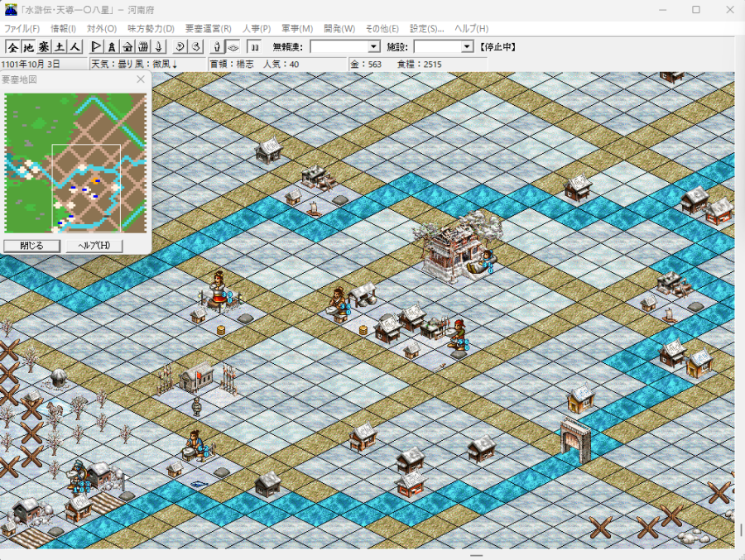Click the clockwise rotate view icon

tap(195, 47)
